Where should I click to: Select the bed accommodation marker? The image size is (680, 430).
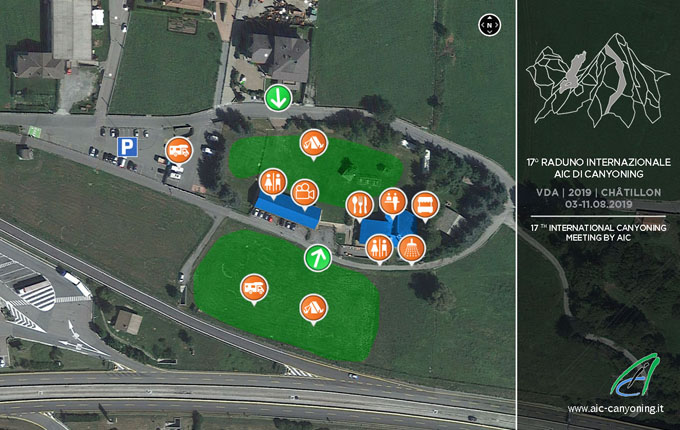click(425, 205)
